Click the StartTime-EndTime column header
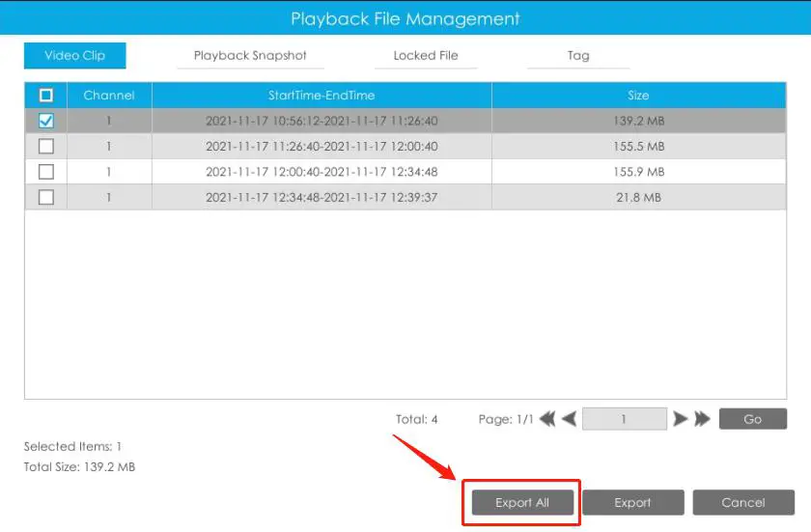811x532 pixels. (x=322, y=96)
